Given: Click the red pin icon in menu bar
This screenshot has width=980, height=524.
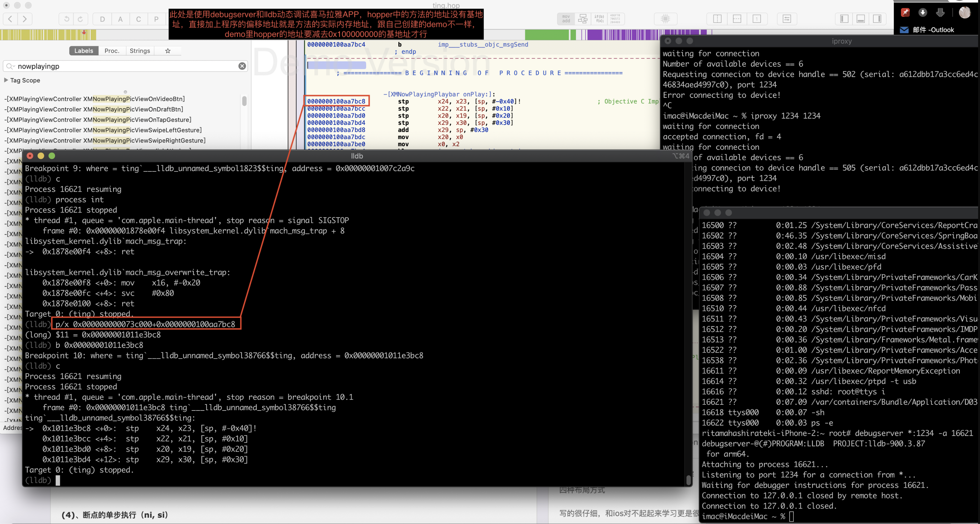Looking at the screenshot, I should pos(905,13).
